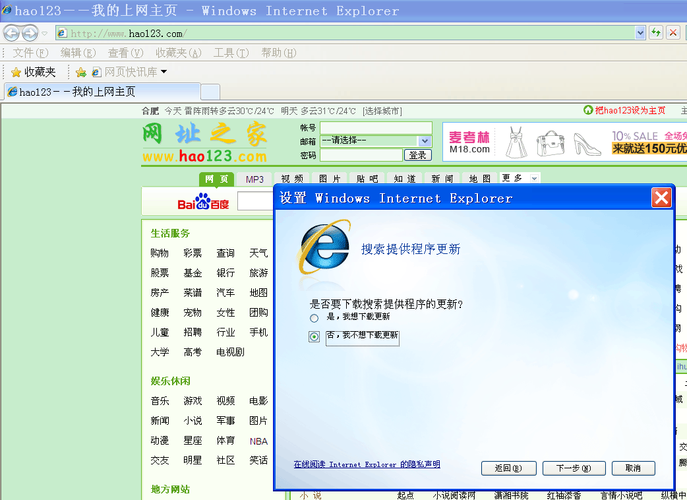Select radio 是，我想下载更新
Image resolution: width=687 pixels, height=500 pixels.
[314, 318]
